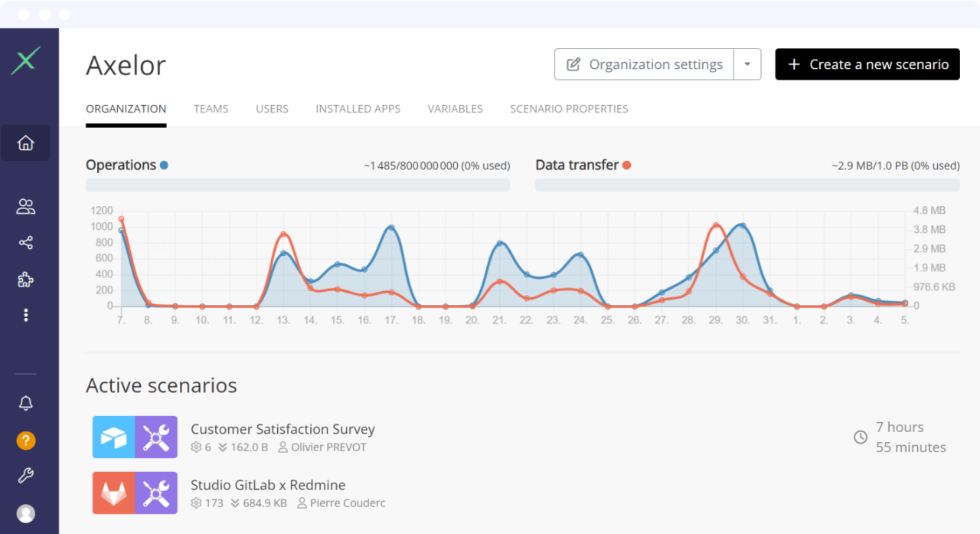Select the Installed Apps tab
The width and height of the screenshot is (980, 534).
(x=358, y=109)
